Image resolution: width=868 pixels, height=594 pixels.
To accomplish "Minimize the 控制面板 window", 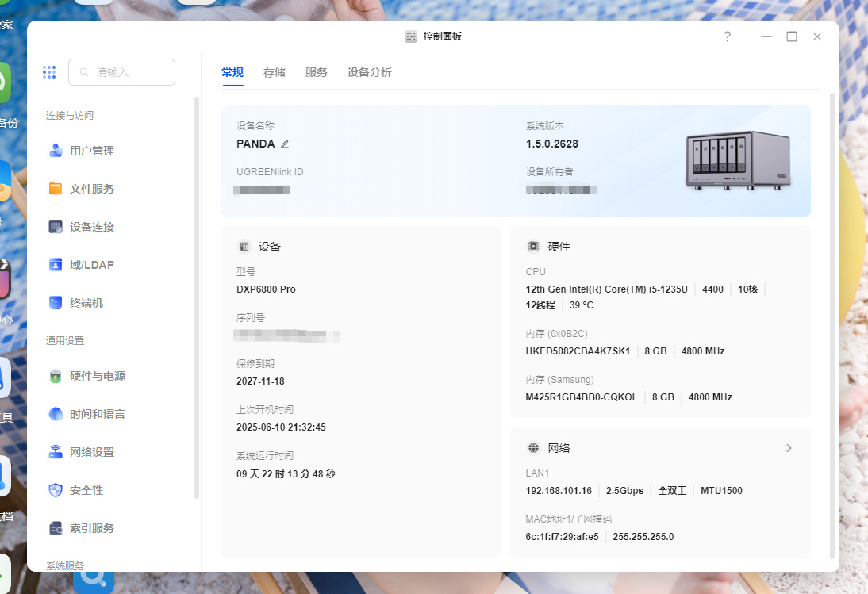I will tap(766, 36).
